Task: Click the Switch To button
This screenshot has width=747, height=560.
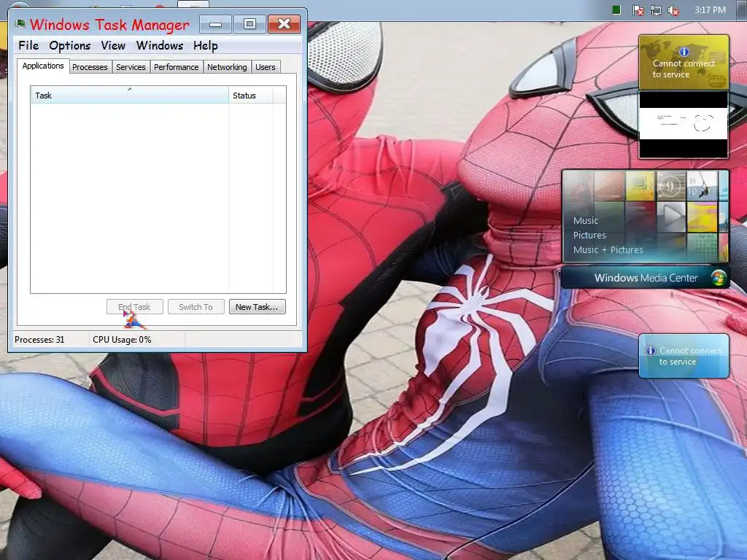Action: point(196,307)
